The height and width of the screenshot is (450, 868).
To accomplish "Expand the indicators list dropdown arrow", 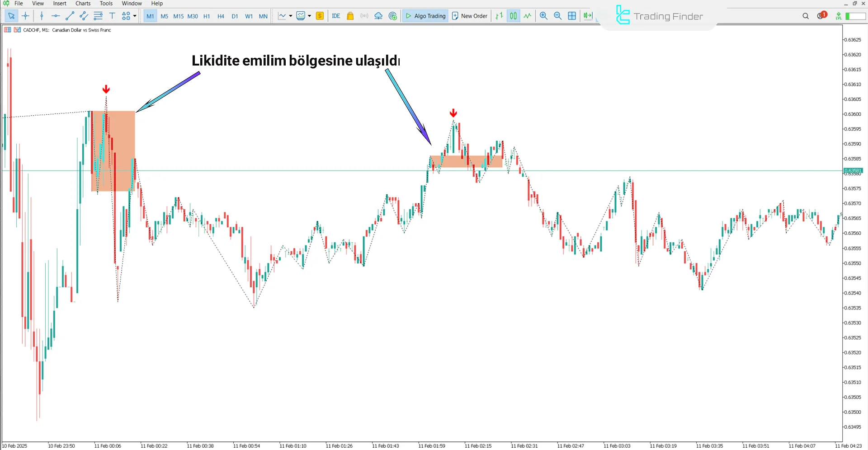I will [309, 16].
